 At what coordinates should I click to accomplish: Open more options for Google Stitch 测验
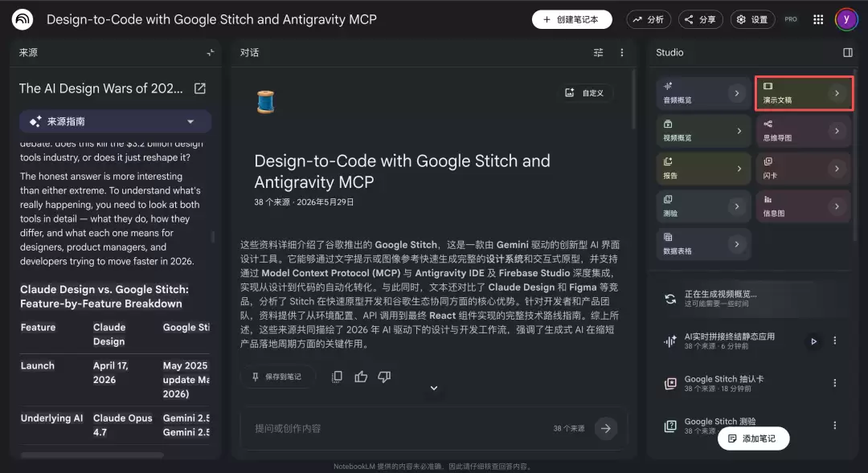pyautogui.click(x=835, y=426)
